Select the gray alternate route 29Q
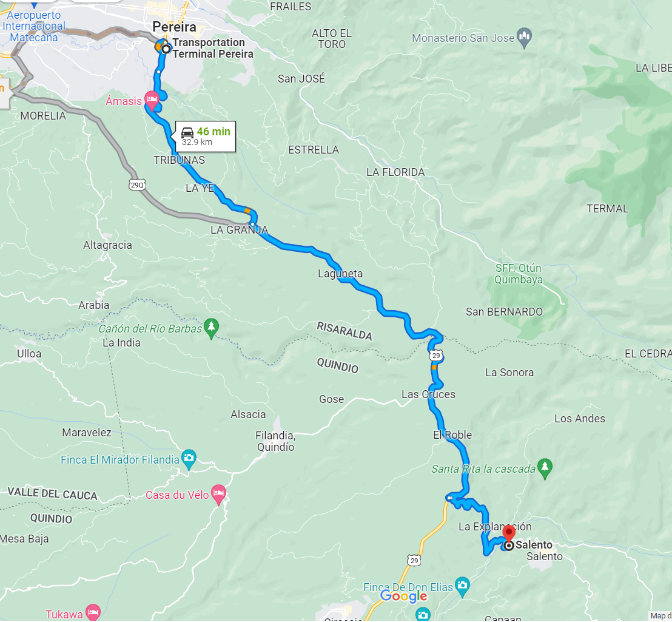The width and height of the screenshot is (672, 622). point(137,185)
